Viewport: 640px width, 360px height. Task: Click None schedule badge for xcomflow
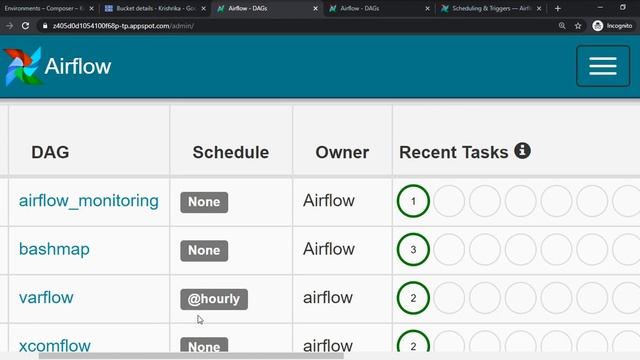(x=204, y=345)
